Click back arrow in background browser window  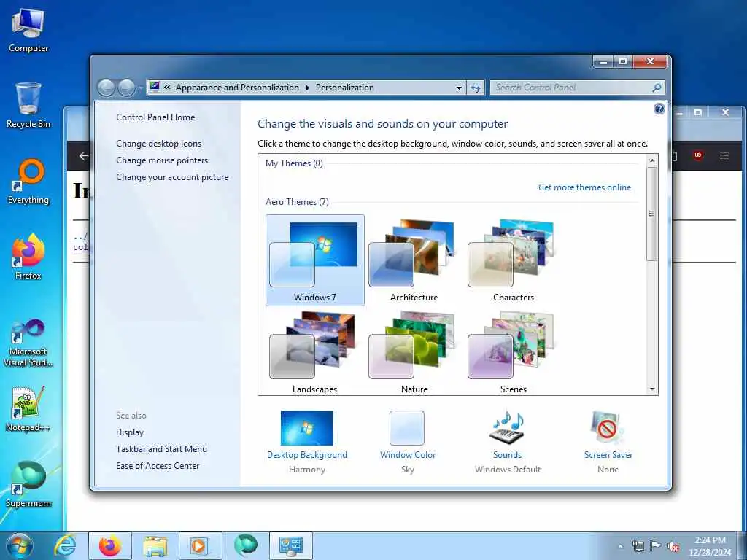point(83,156)
